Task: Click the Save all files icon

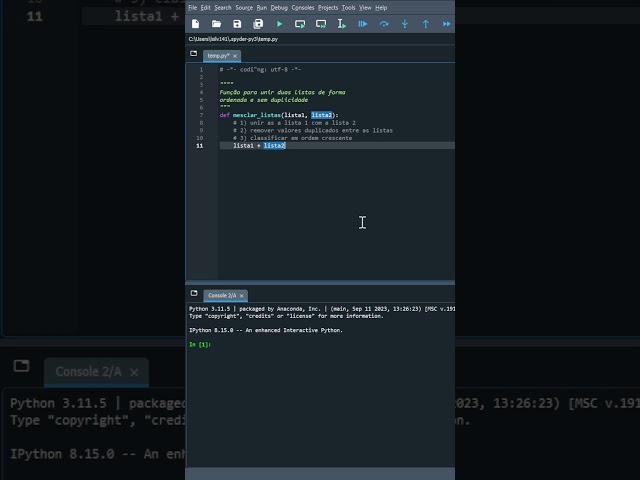Action: tap(258, 24)
